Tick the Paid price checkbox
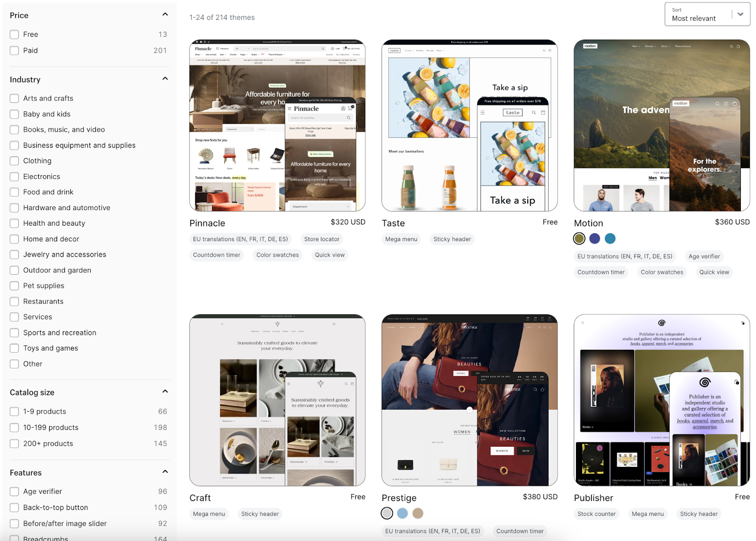The image size is (756, 541). 14,51
